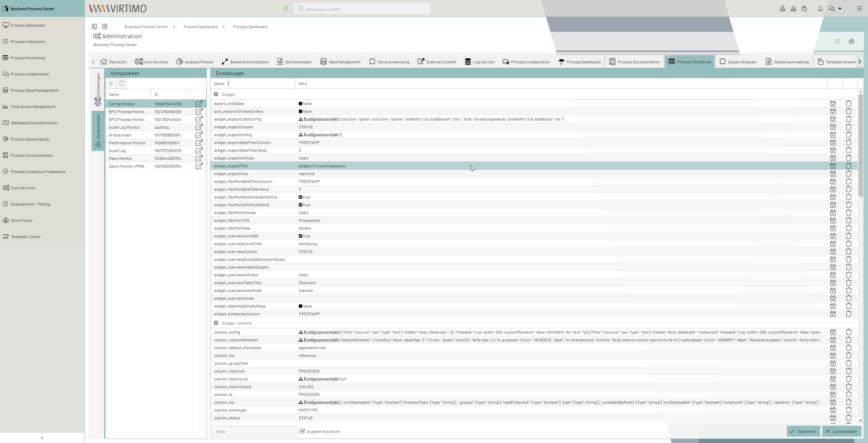This screenshot has width=868, height=443.
Task: Collapse the Gruppe: columns section
Action: pos(216,323)
